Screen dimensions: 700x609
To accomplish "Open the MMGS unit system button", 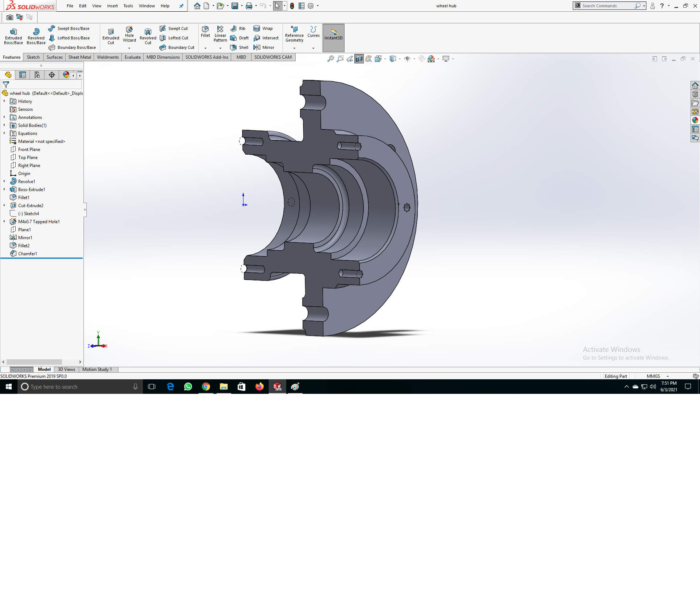I will (x=653, y=376).
